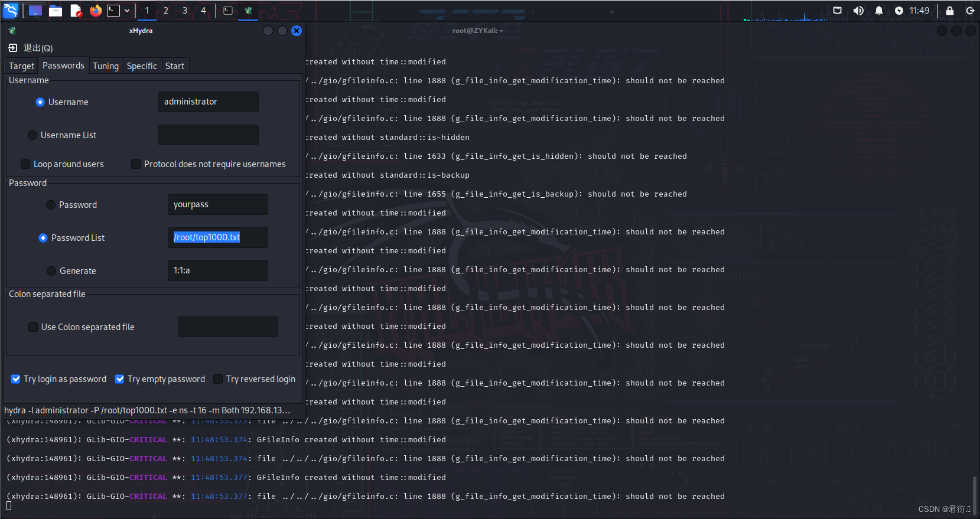Open the Tuning tab
Viewport: 980px width, 519px height.
click(x=106, y=66)
